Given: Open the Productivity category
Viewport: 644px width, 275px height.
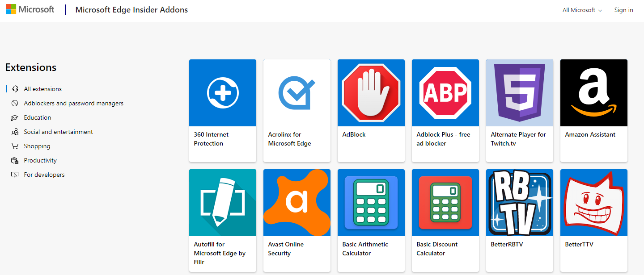Looking at the screenshot, I should [x=40, y=160].
